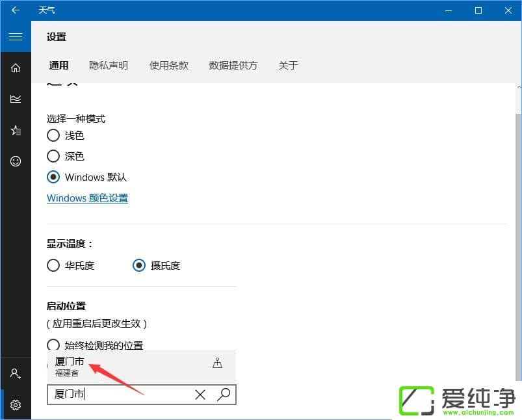Select the Places star icon in sidebar
Screen dimensions: 522x420
point(15,130)
